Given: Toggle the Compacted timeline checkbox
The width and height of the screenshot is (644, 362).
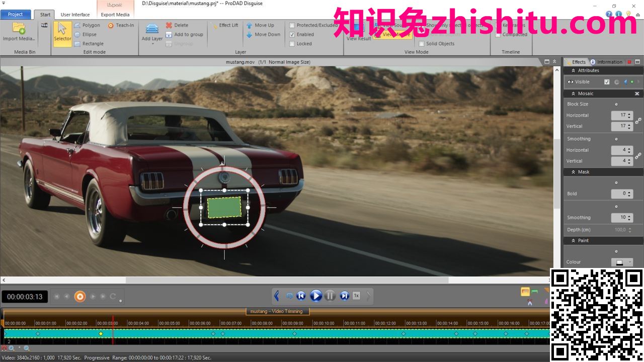Looking at the screenshot, I should point(498,35).
